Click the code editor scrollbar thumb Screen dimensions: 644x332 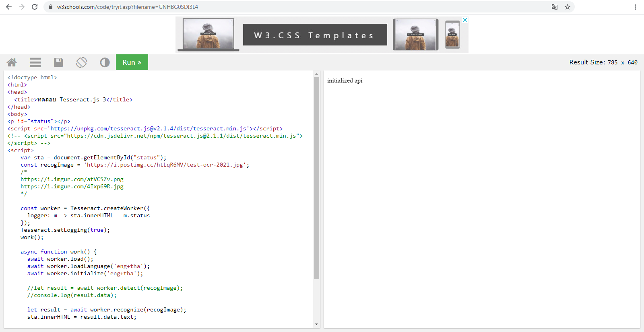tap(316, 178)
